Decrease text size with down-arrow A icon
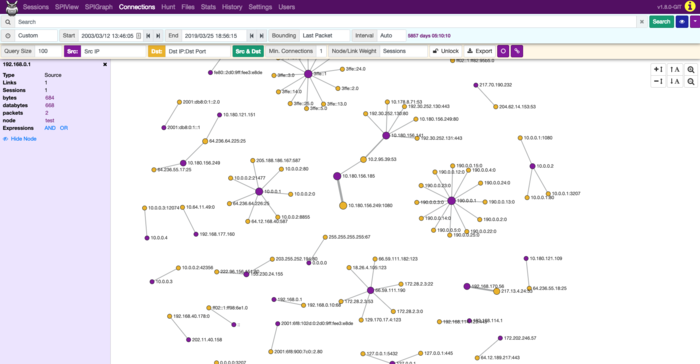The height and width of the screenshot is (364, 700). 675,82
